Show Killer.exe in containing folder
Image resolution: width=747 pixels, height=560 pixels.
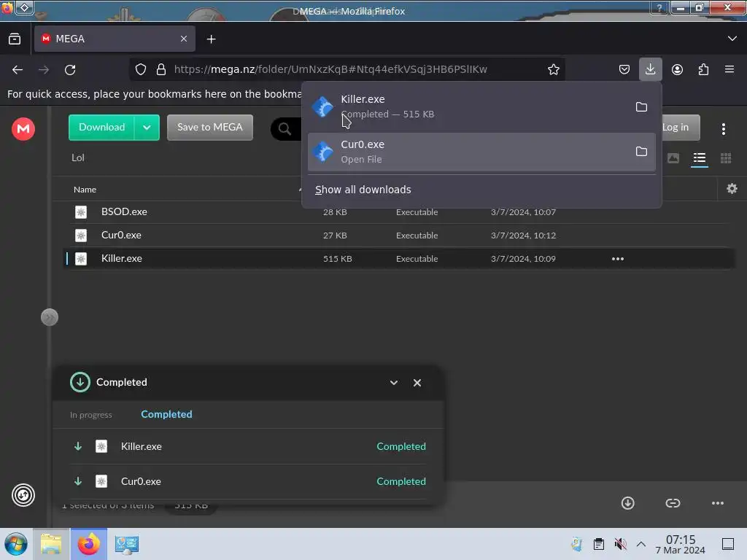(641, 106)
